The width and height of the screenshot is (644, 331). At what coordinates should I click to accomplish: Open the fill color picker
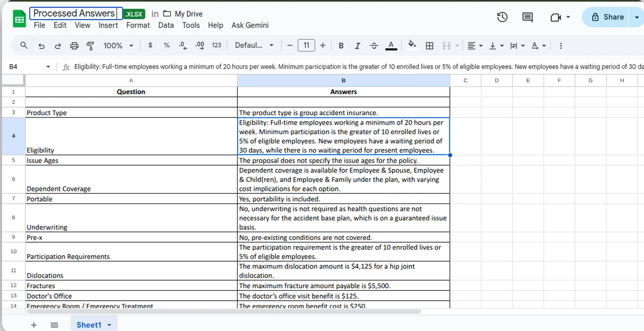coord(412,45)
